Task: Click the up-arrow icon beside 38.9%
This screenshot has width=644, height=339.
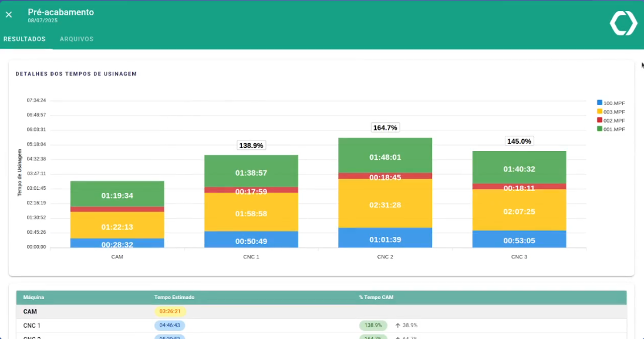Action: tap(397, 325)
